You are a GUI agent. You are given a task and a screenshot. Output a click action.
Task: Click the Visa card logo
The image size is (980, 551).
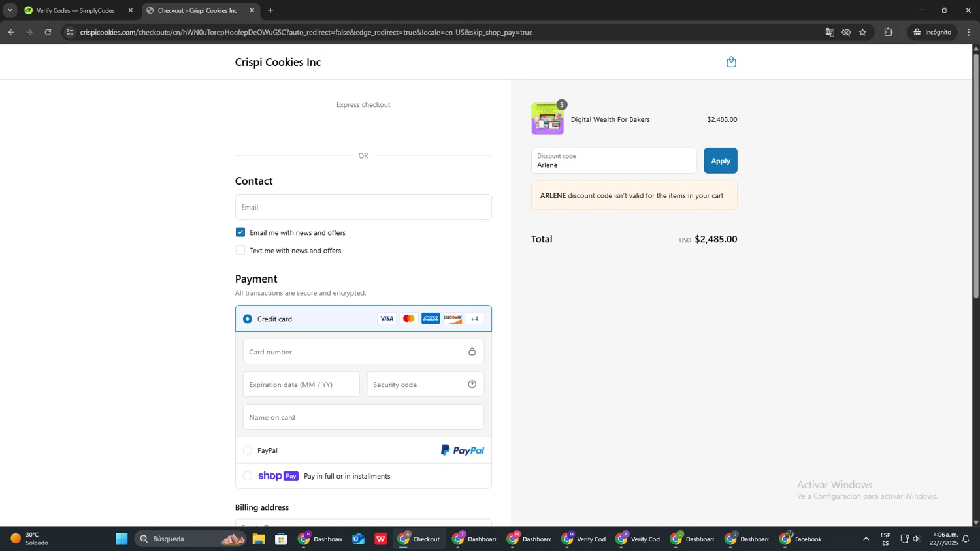tap(387, 319)
